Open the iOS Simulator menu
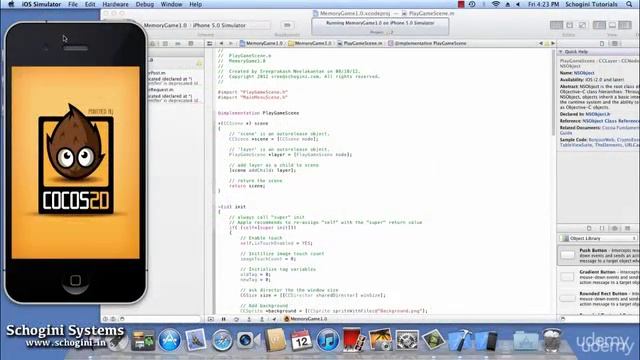This screenshot has width=640, height=360. [41, 4]
